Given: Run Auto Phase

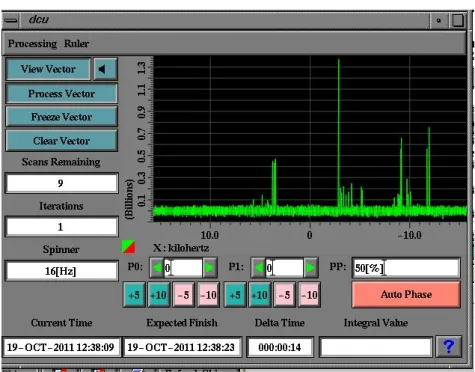Looking at the screenshot, I should coord(406,294).
